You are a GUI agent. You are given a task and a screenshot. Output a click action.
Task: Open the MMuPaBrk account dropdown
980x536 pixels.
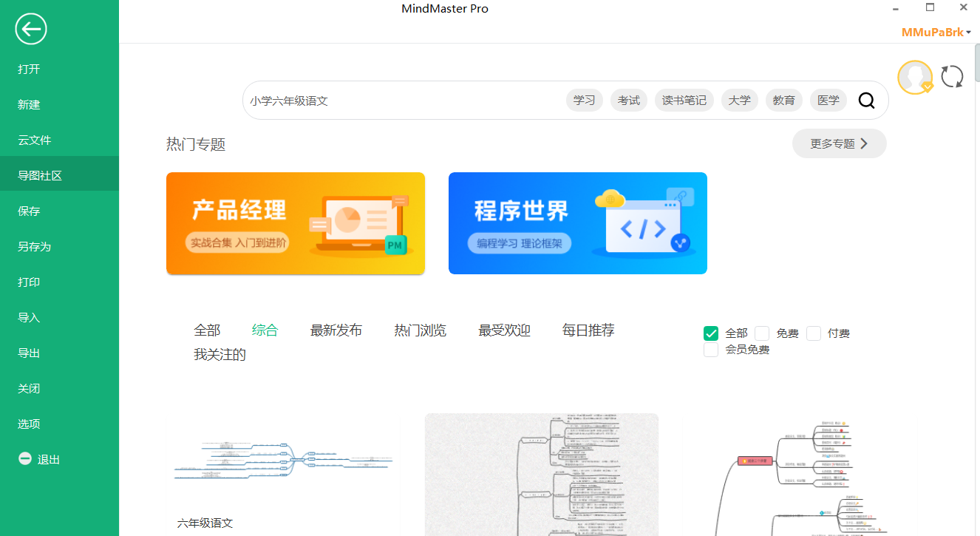pos(936,33)
